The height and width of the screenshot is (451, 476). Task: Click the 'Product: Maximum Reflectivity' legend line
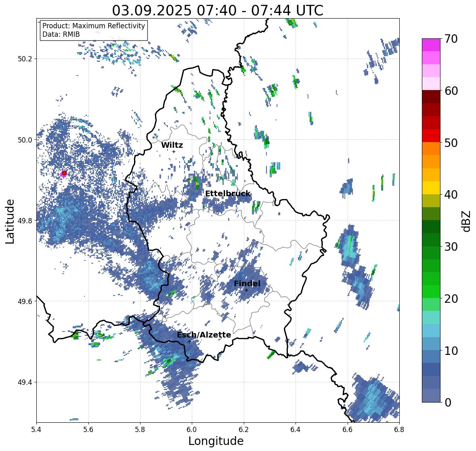point(94,26)
